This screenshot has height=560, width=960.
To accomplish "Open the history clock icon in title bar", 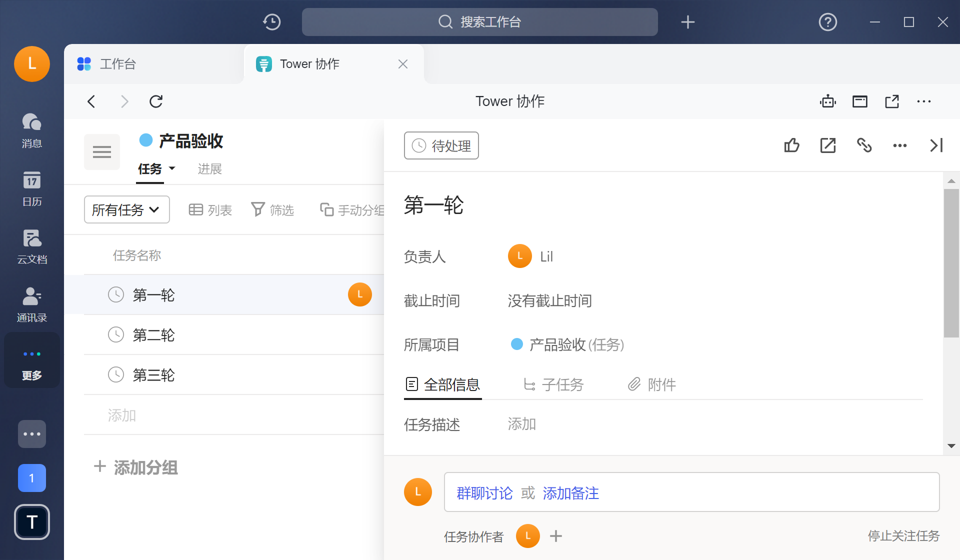I will coord(272,22).
